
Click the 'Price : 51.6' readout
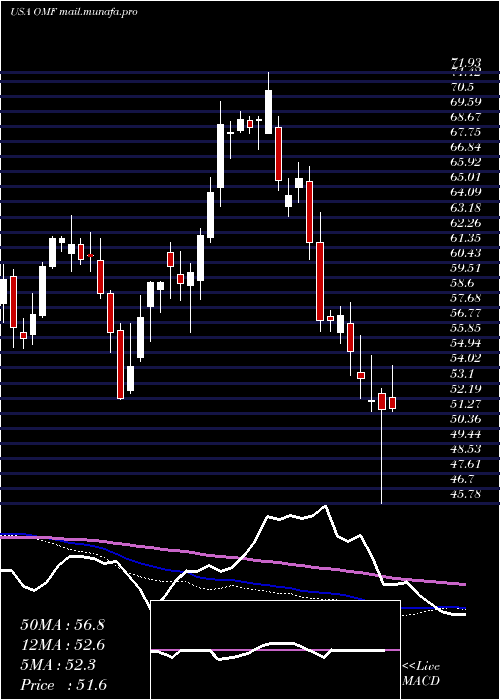(x=64, y=685)
